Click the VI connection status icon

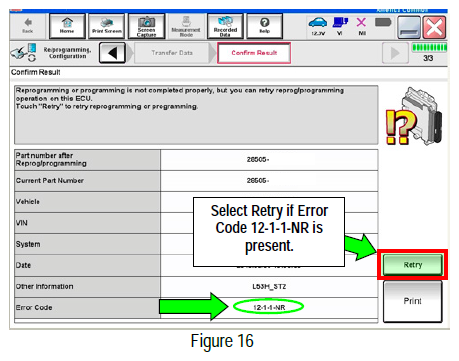point(340,26)
